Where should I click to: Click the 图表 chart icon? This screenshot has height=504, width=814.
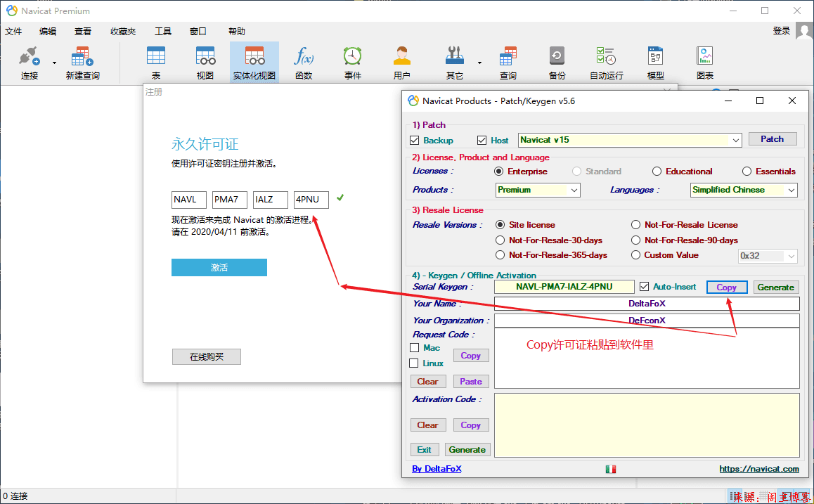(704, 56)
